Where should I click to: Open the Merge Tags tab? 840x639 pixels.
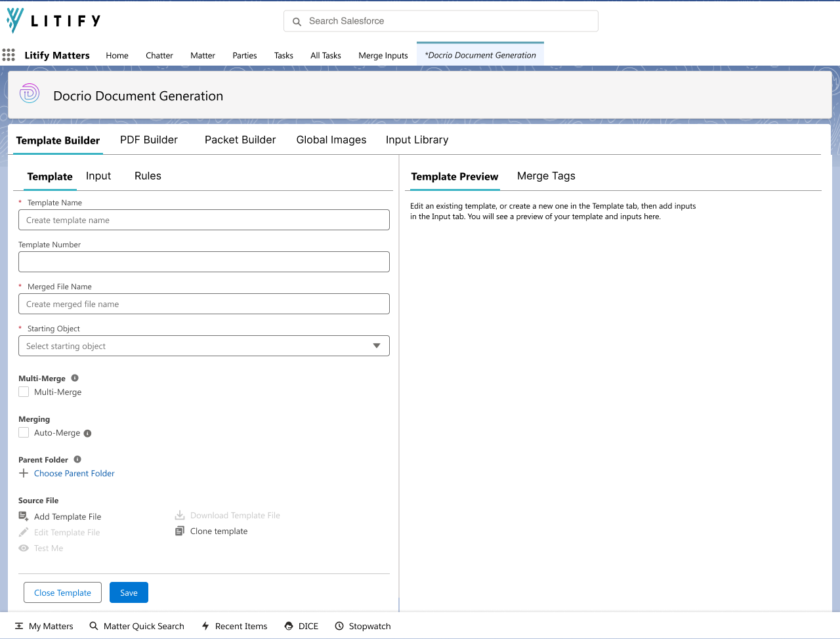pos(546,176)
